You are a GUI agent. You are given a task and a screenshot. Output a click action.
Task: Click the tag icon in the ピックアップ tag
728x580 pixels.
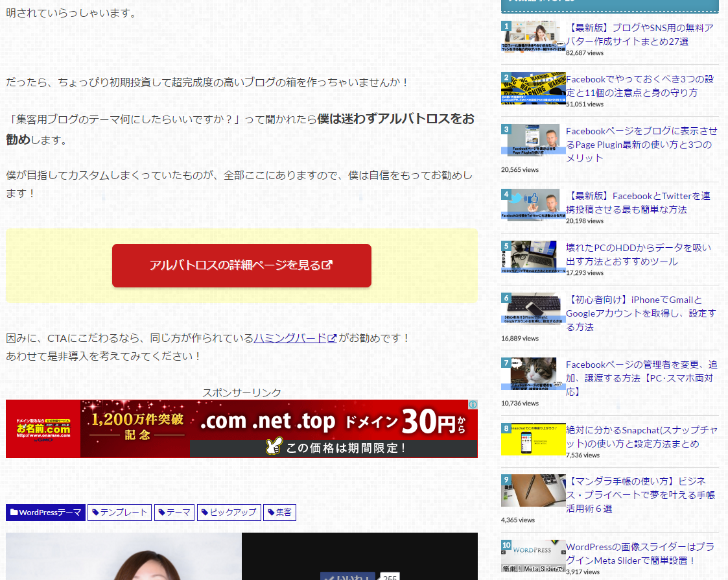point(205,512)
